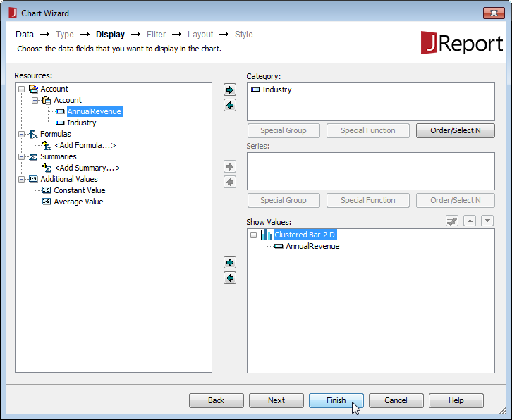512x420 pixels.
Task: Click the edit icon above Show Values
Action: pos(452,221)
